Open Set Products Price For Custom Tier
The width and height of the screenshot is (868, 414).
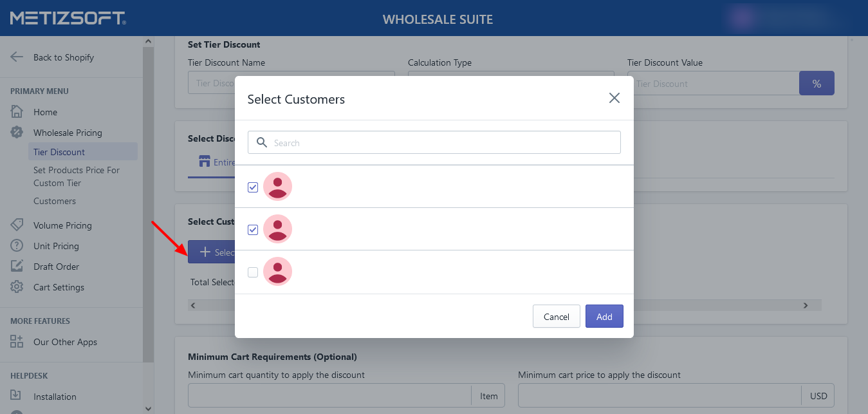pyautogui.click(x=76, y=176)
